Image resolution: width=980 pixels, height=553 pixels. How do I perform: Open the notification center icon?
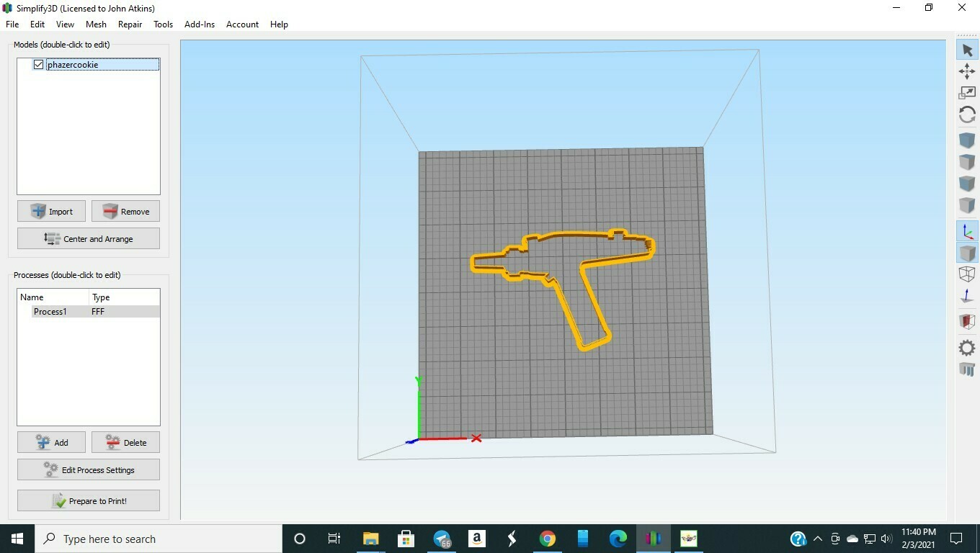coord(956,539)
